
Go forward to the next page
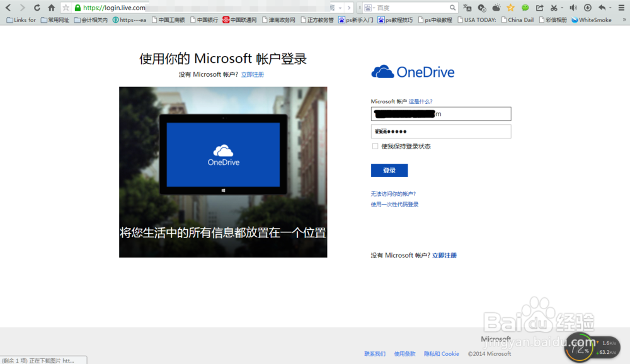point(23,8)
